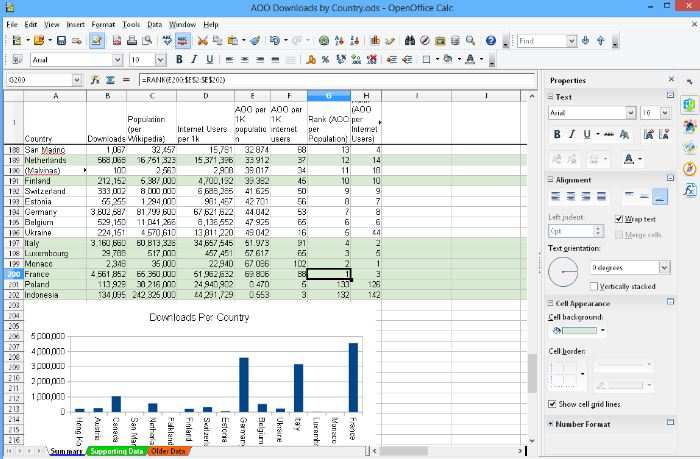Toggle Italic in formatting toolbar
Image resolution: width=700 pixels, height=459 pixels.
click(x=194, y=59)
